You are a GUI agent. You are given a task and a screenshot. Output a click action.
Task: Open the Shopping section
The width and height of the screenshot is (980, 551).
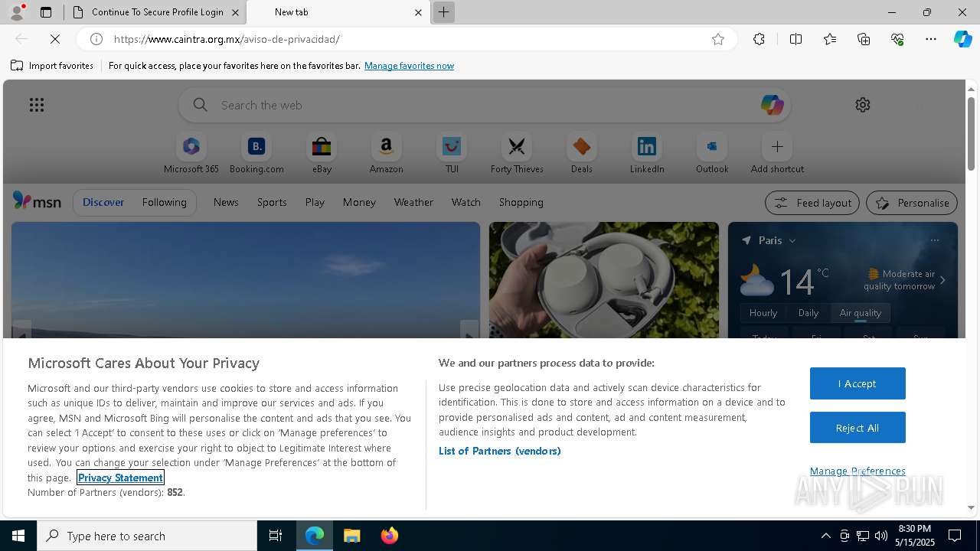point(521,202)
